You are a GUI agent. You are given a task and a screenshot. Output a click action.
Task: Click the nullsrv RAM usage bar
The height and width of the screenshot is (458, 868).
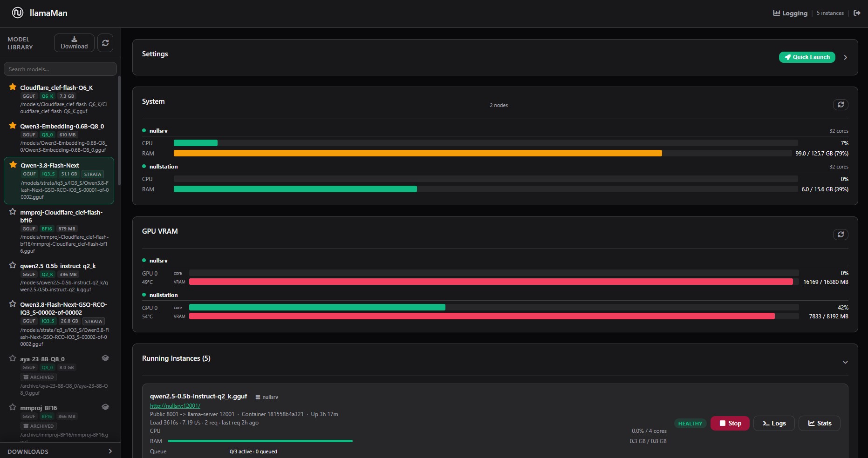coord(482,153)
